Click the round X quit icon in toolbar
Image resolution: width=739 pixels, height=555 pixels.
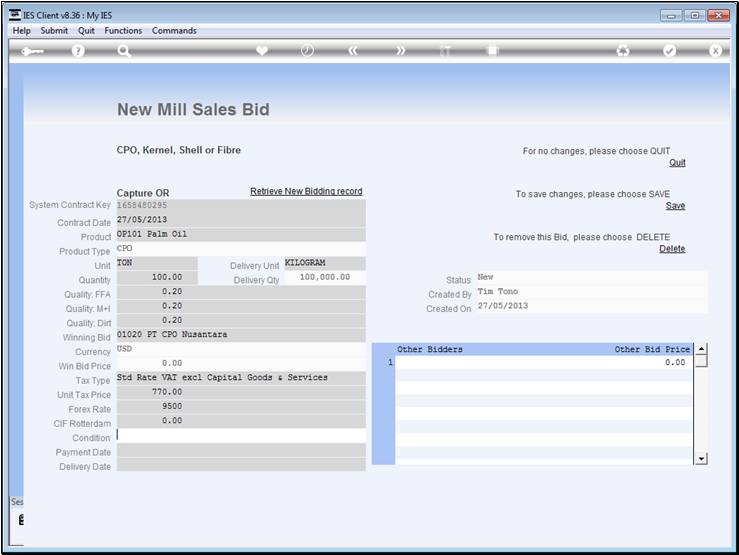715,50
